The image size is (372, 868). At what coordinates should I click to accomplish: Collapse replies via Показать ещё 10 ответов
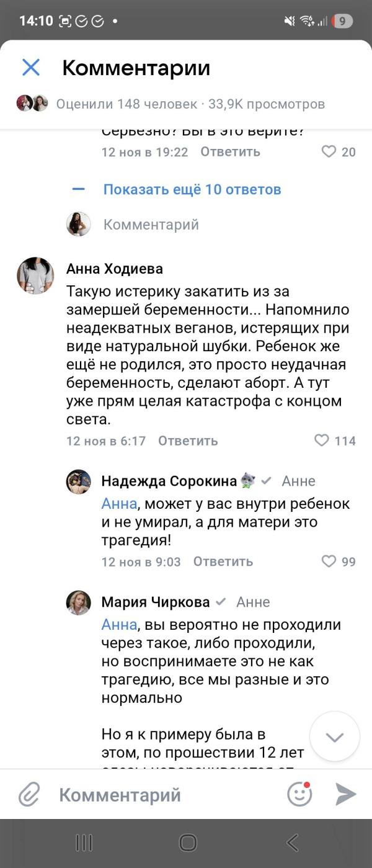point(192,189)
